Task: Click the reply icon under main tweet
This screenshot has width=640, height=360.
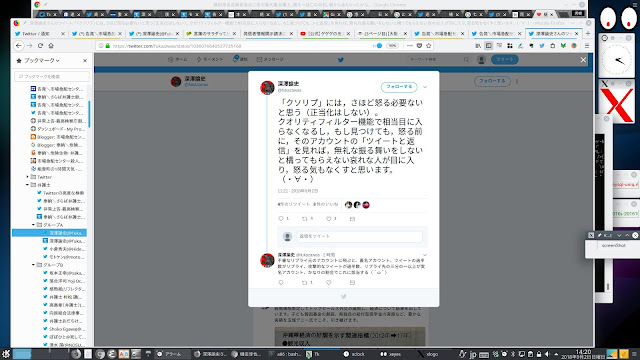Action: point(281,219)
